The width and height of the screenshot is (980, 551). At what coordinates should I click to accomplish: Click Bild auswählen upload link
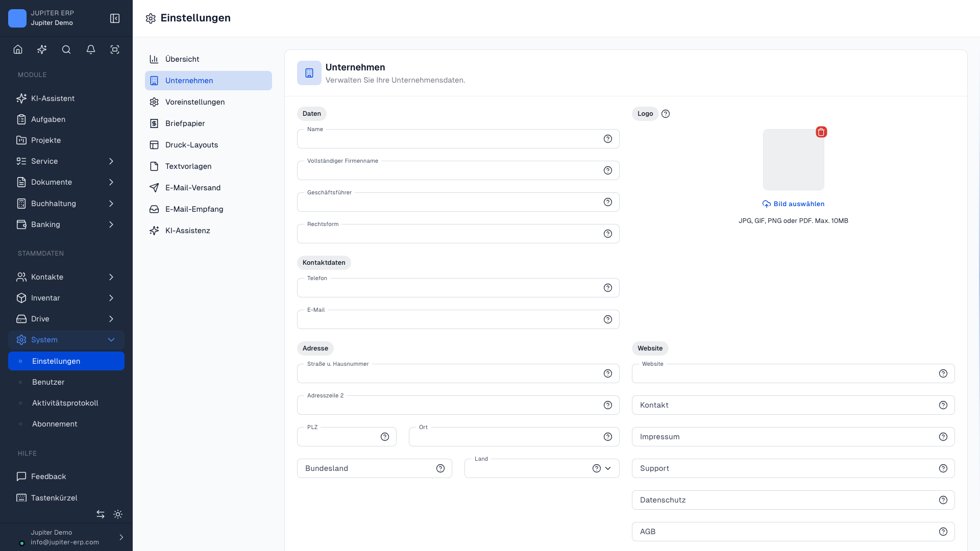[x=793, y=204]
